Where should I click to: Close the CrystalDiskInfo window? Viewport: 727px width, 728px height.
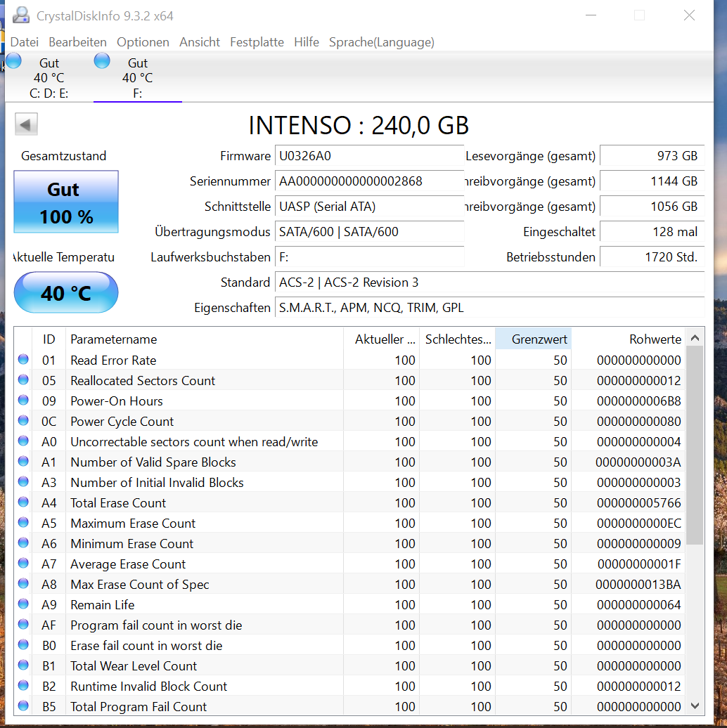(x=689, y=15)
